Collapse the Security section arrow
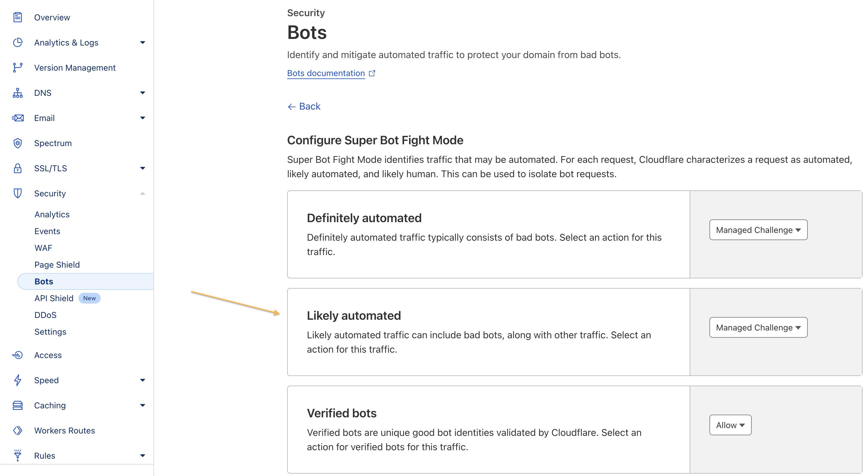 click(143, 194)
